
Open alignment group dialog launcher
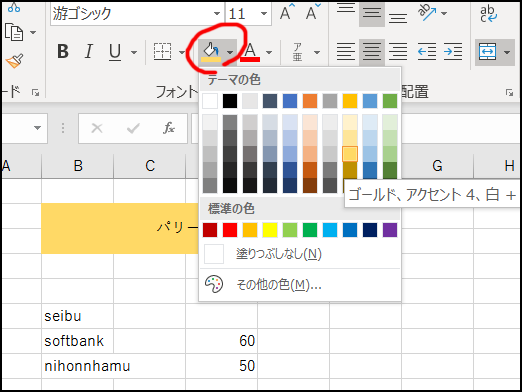tap(509, 93)
